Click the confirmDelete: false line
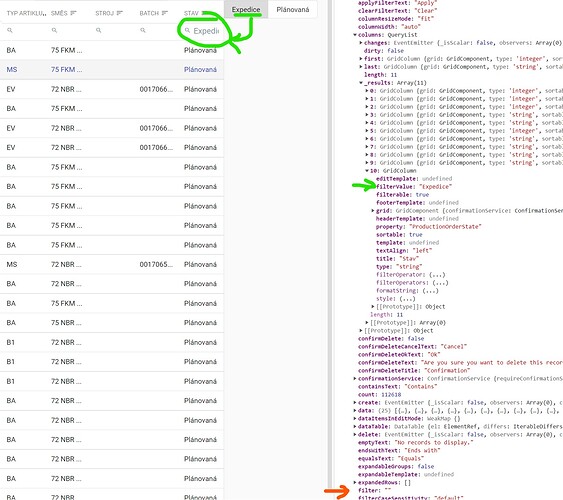 (x=391, y=338)
